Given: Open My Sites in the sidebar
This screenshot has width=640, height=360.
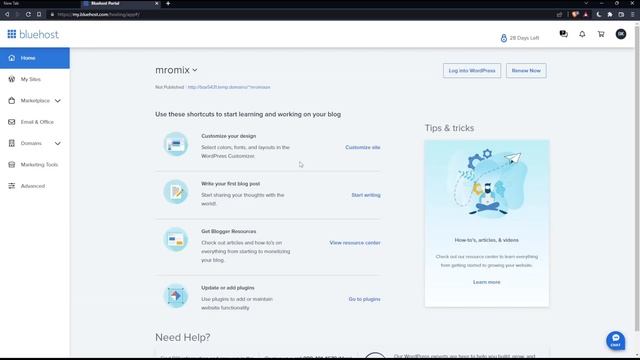Looking at the screenshot, I should pos(35,79).
